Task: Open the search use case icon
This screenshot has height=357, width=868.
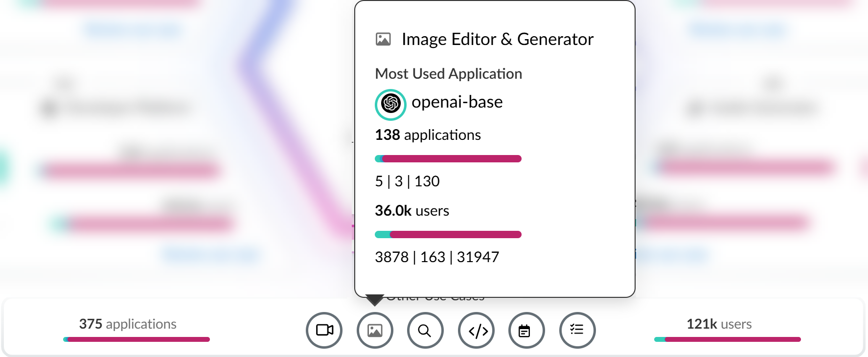Action: click(x=425, y=330)
